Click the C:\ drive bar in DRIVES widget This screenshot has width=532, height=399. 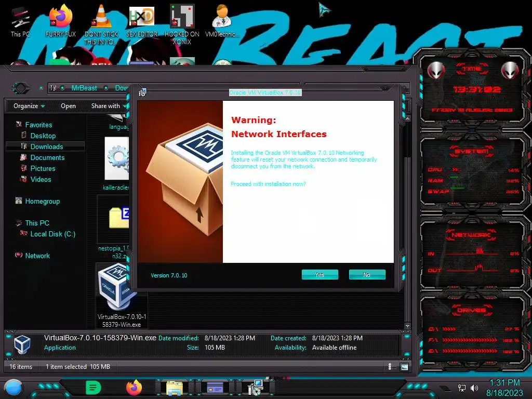(x=473, y=329)
